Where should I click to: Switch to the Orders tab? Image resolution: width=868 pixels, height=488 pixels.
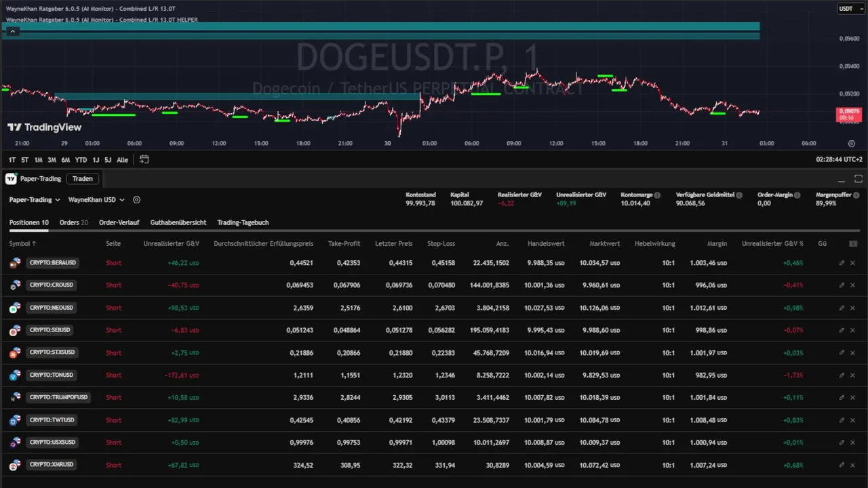pyautogui.click(x=74, y=222)
